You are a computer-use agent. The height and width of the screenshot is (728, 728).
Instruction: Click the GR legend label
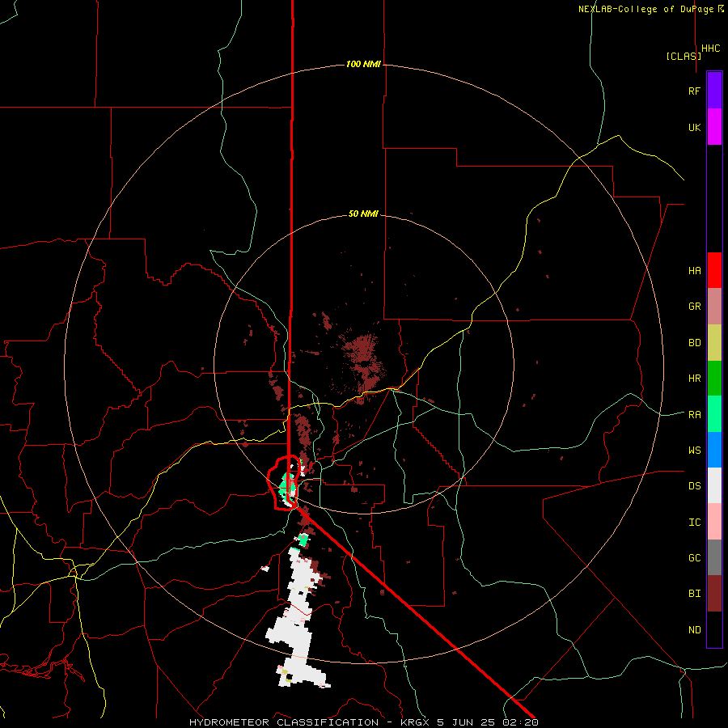[x=694, y=307]
